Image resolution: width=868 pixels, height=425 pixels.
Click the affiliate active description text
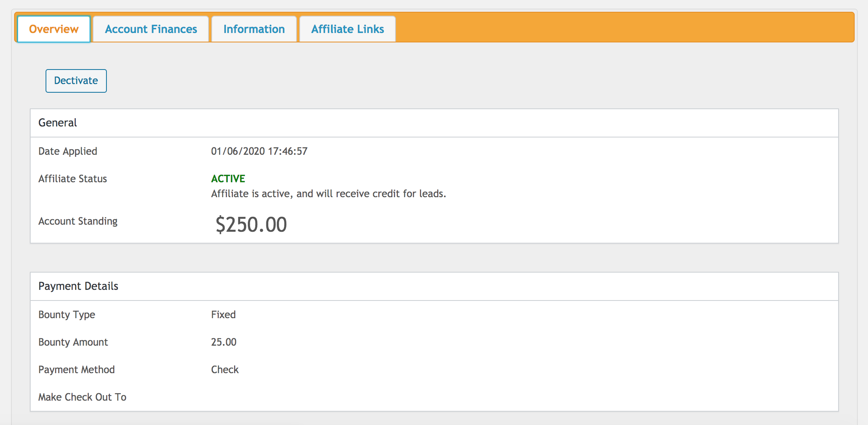tap(328, 194)
